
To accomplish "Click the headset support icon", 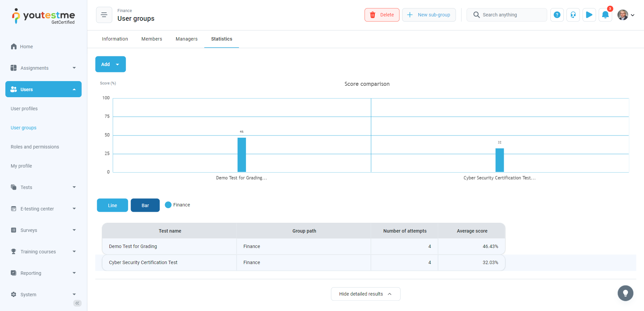I will (x=573, y=15).
